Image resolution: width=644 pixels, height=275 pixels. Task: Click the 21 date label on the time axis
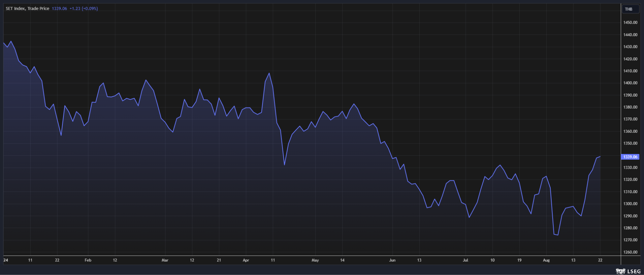point(219,260)
